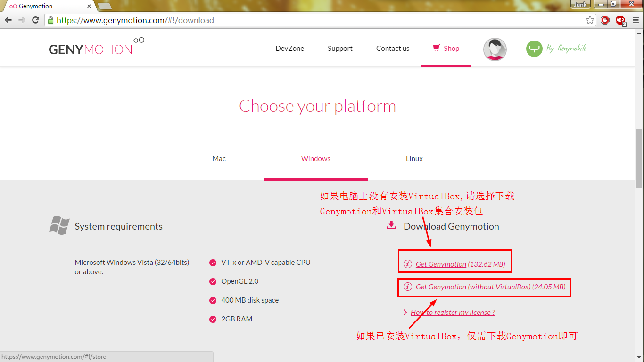The height and width of the screenshot is (362, 644).
Task: Open the Chrome menu icon
Action: pyautogui.click(x=636, y=20)
